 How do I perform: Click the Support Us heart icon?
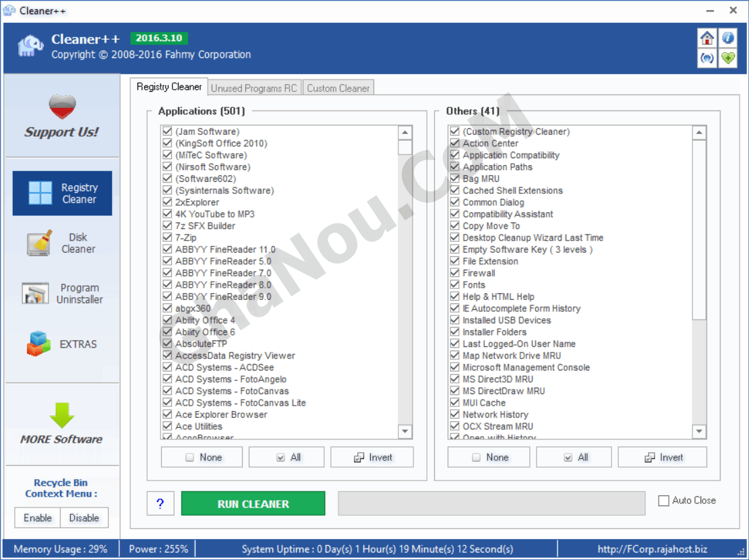tap(62, 107)
